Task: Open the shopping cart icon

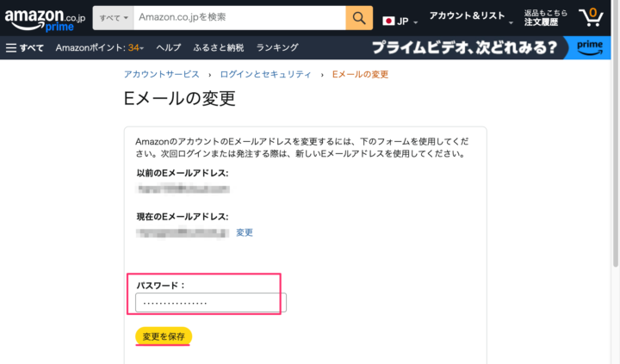Action: [x=592, y=17]
